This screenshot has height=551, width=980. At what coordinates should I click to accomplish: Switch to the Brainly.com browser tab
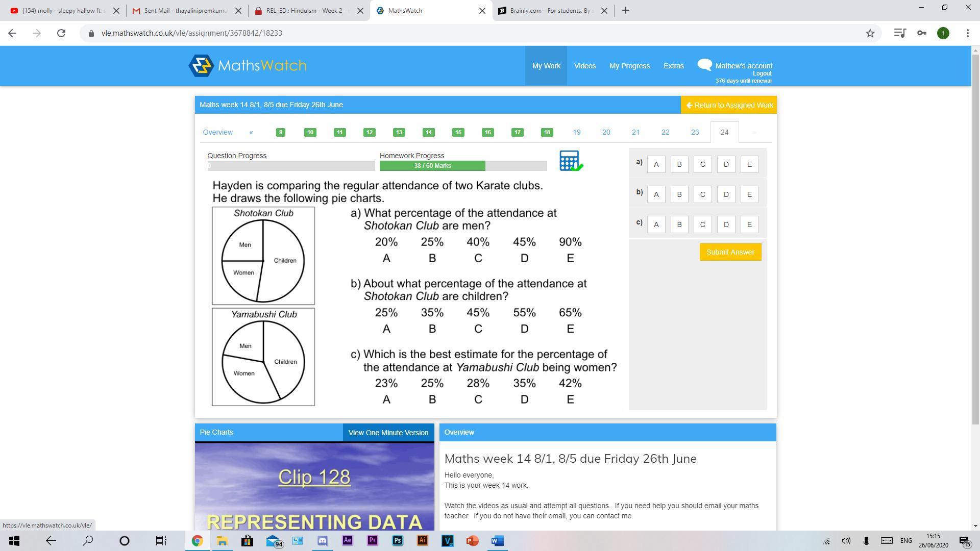(x=549, y=11)
